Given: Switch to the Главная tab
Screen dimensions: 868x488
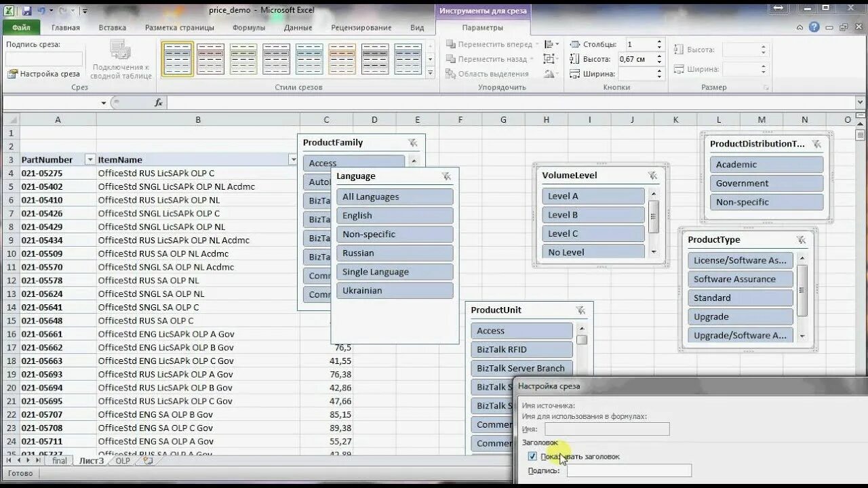Looking at the screenshot, I should tap(66, 28).
